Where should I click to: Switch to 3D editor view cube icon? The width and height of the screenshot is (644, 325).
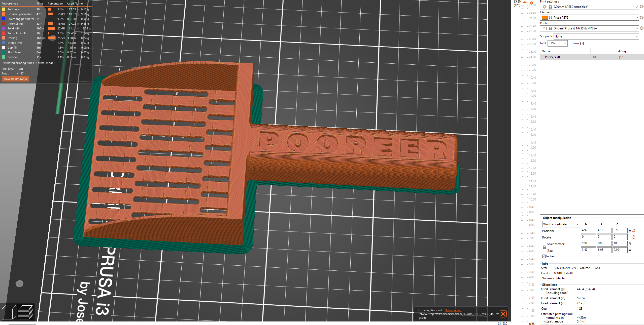tap(9, 312)
